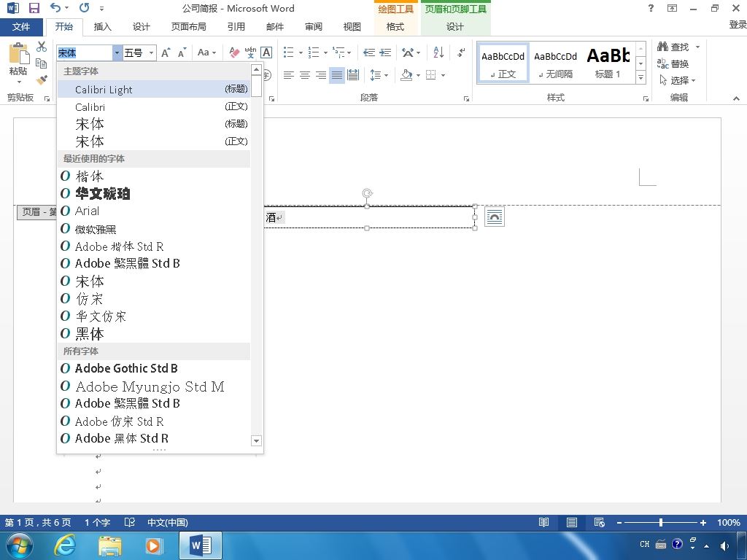Open the Review tab
The width and height of the screenshot is (747, 560).
click(314, 27)
